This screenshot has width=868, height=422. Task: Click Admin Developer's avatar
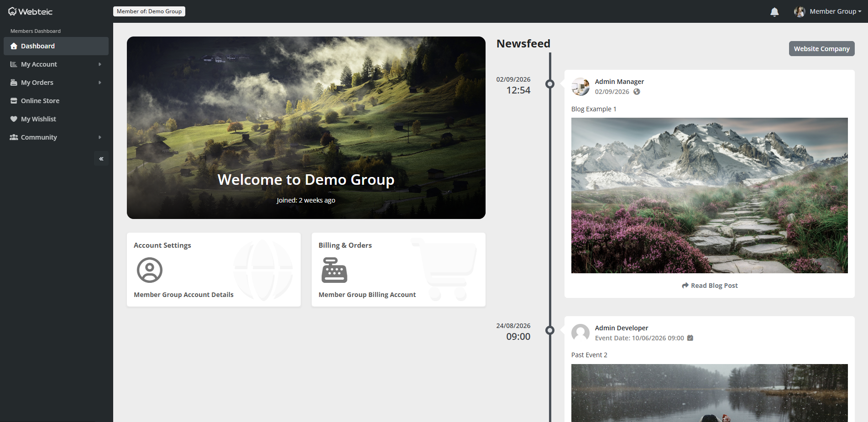pos(580,333)
